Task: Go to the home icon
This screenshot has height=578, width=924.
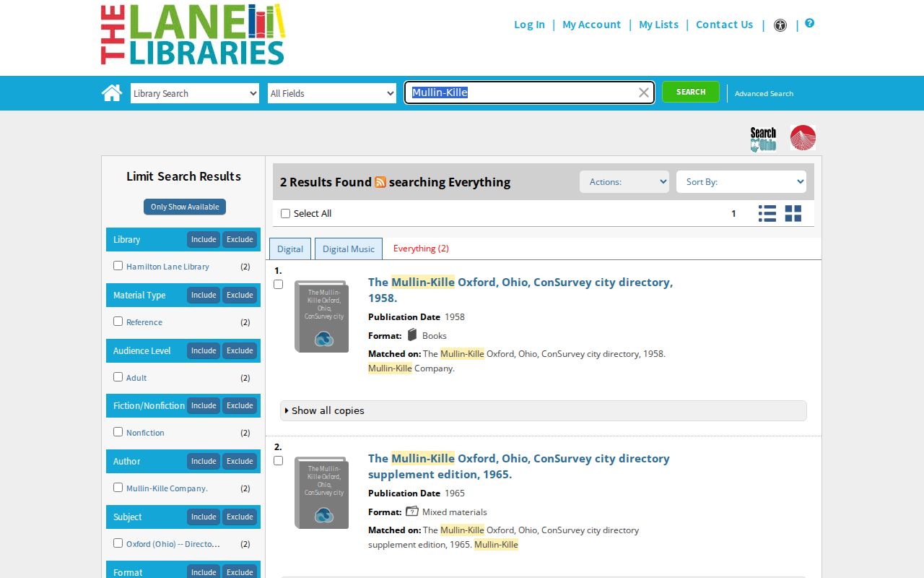Action: (112, 92)
